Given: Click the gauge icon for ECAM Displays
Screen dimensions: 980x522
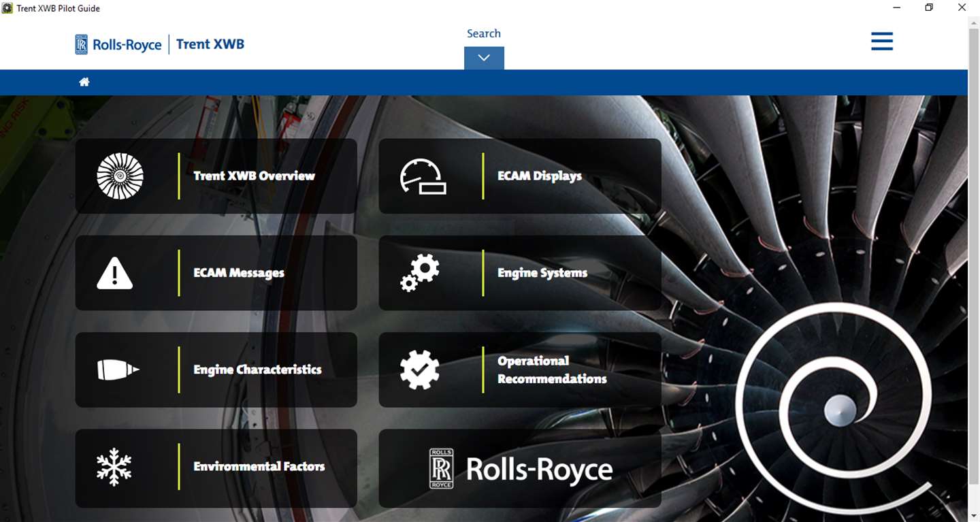Looking at the screenshot, I should tap(423, 177).
